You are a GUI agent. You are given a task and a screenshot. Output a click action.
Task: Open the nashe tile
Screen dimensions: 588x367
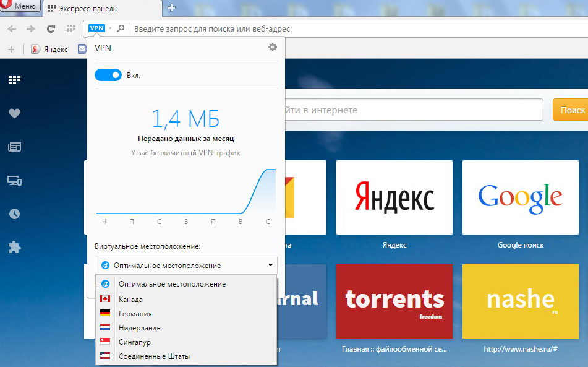pos(521,301)
